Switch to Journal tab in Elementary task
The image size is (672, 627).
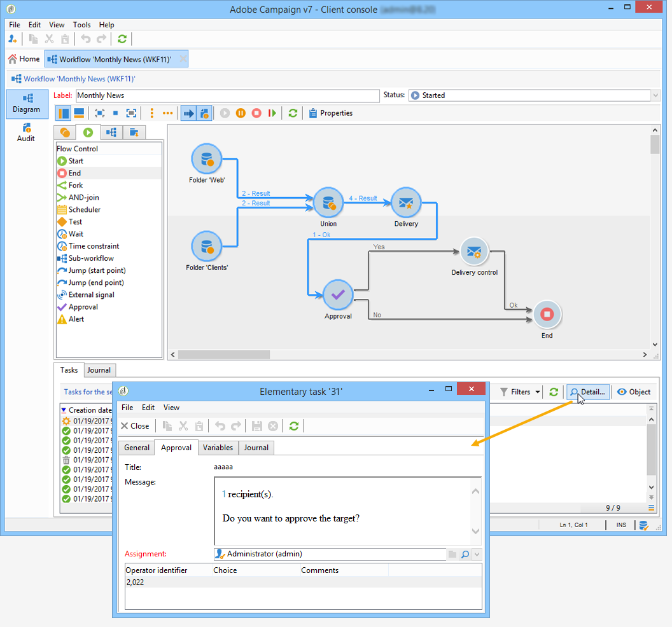256,448
